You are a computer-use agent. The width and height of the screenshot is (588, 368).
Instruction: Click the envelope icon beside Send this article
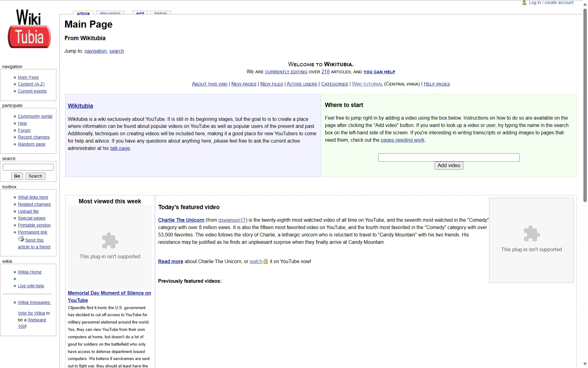21,239
